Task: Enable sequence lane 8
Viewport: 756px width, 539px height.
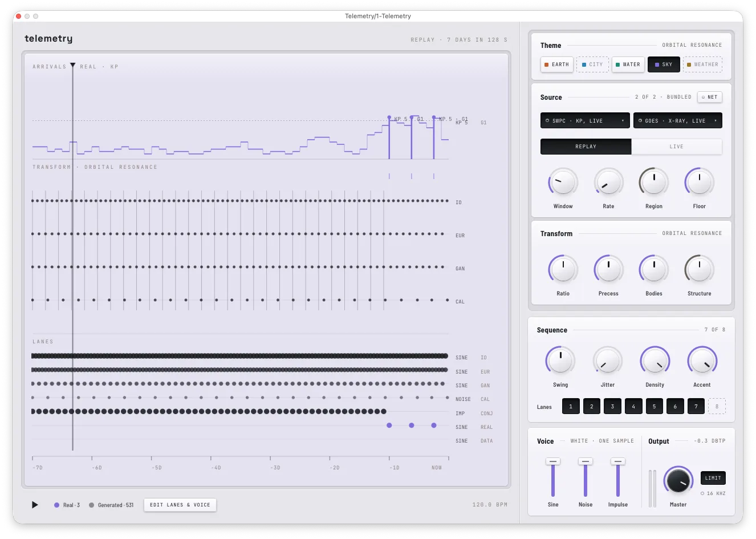Action: (x=717, y=406)
